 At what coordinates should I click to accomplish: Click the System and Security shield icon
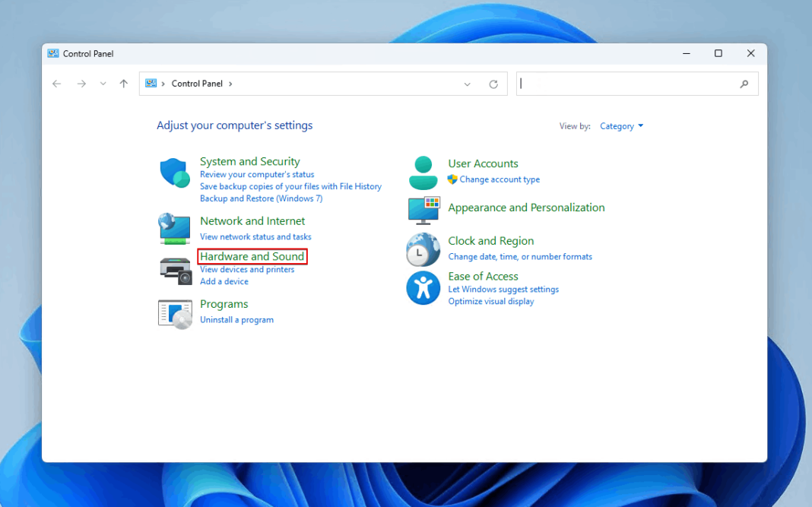click(175, 173)
